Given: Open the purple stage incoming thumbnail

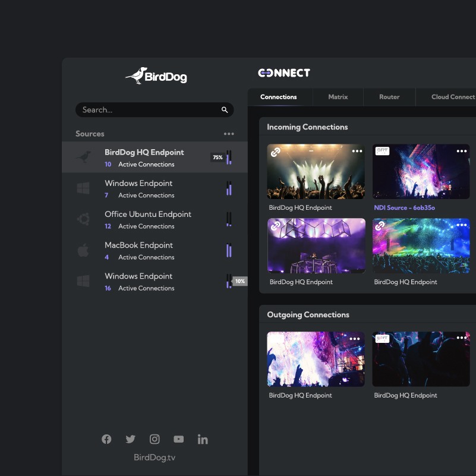Looking at the screenshot, I should pyautogui.click(x=316, y=245).
